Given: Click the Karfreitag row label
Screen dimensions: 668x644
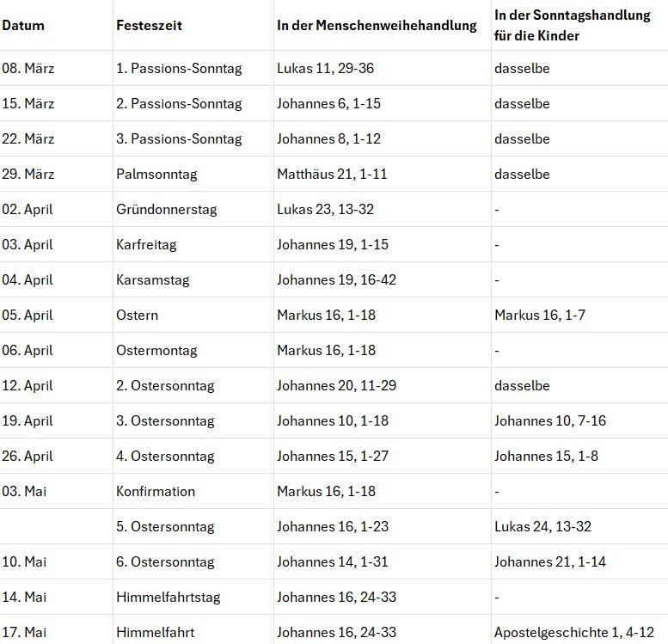Looking at the screenshot, I should (x=146, y=244).
